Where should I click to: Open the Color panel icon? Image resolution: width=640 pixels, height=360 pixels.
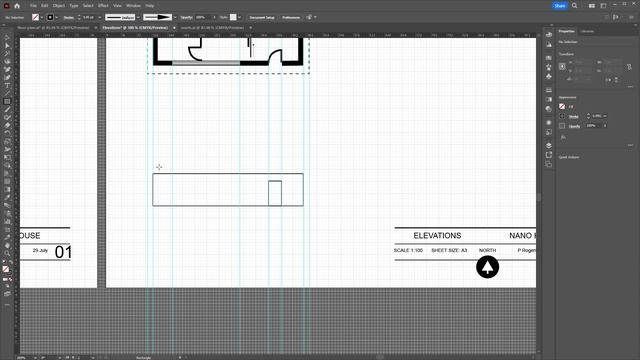click(x=549, y=35)
